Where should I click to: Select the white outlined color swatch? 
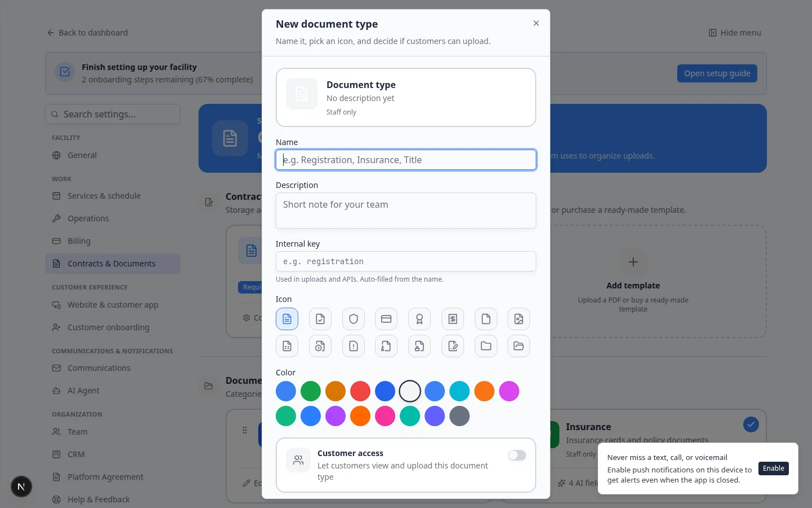coord(410,391)
